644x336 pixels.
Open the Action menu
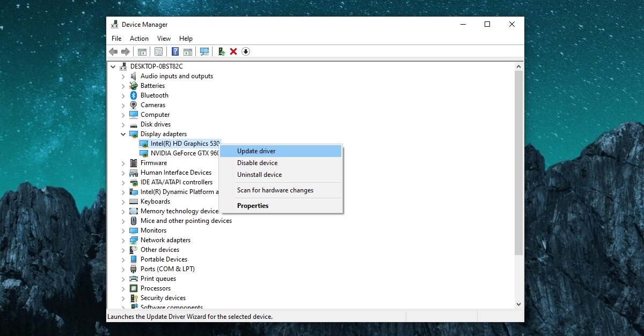pos(139,39)
